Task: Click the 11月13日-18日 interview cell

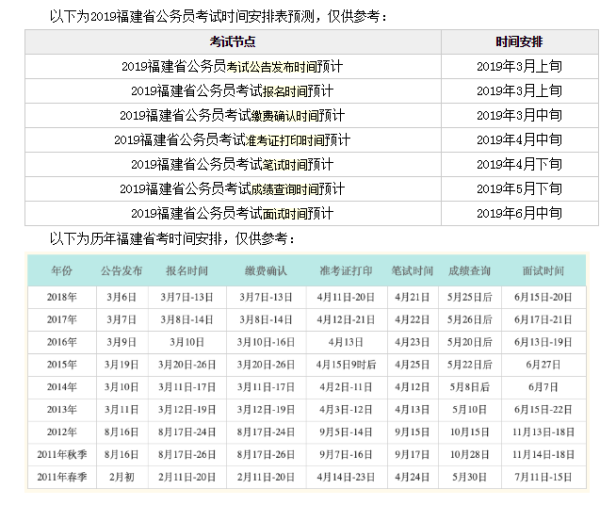Action: pyautogui.click(x=543, y=432)
